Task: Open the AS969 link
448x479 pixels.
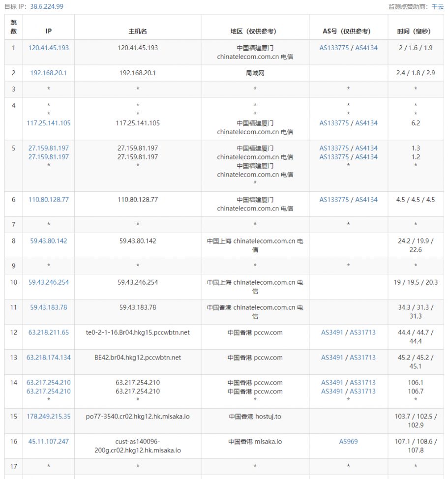Action: [348, 441]
